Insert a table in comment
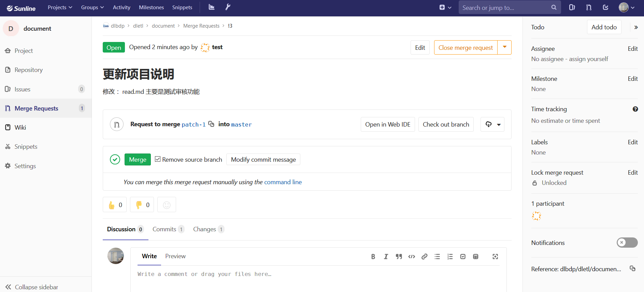 coord(476,257)
